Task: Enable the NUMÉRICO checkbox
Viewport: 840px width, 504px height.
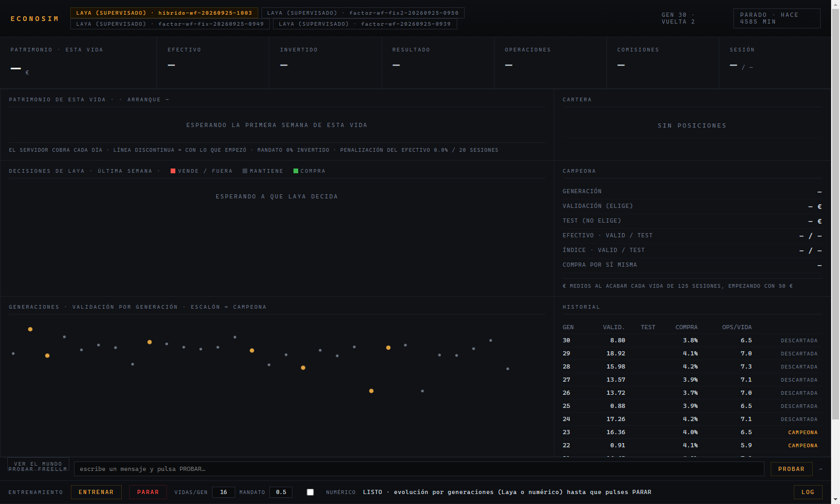Action: 310,492
